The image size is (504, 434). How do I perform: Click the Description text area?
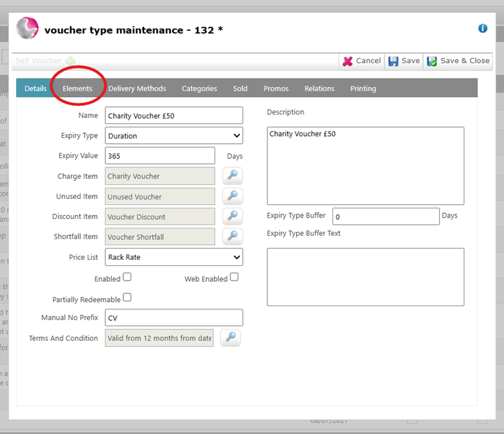(365, 165)
